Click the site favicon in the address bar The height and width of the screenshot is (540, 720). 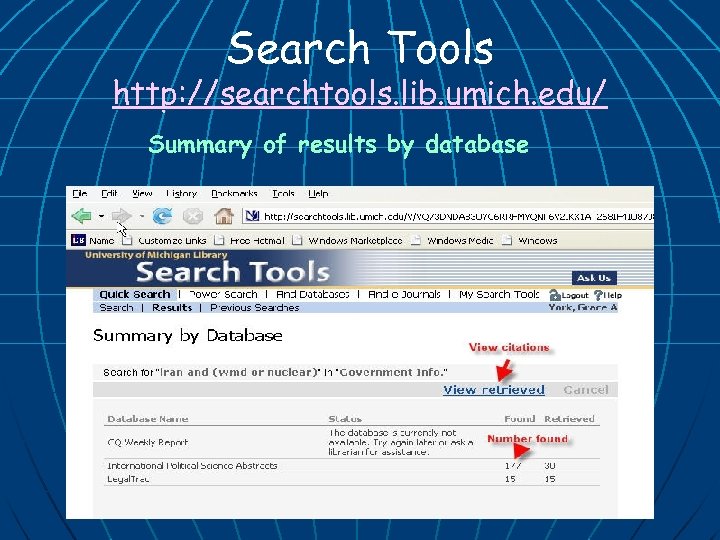tap(252, 215)
